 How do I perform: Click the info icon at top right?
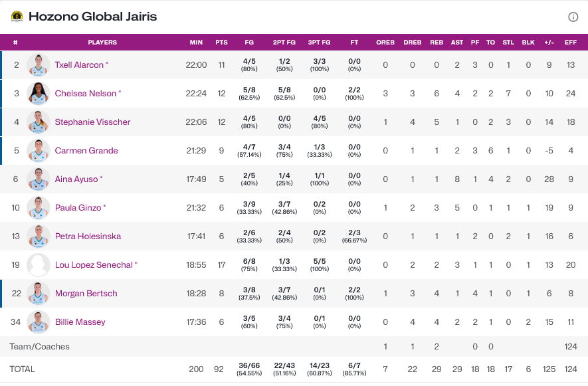pyautogui.click(x=573, y=17)
